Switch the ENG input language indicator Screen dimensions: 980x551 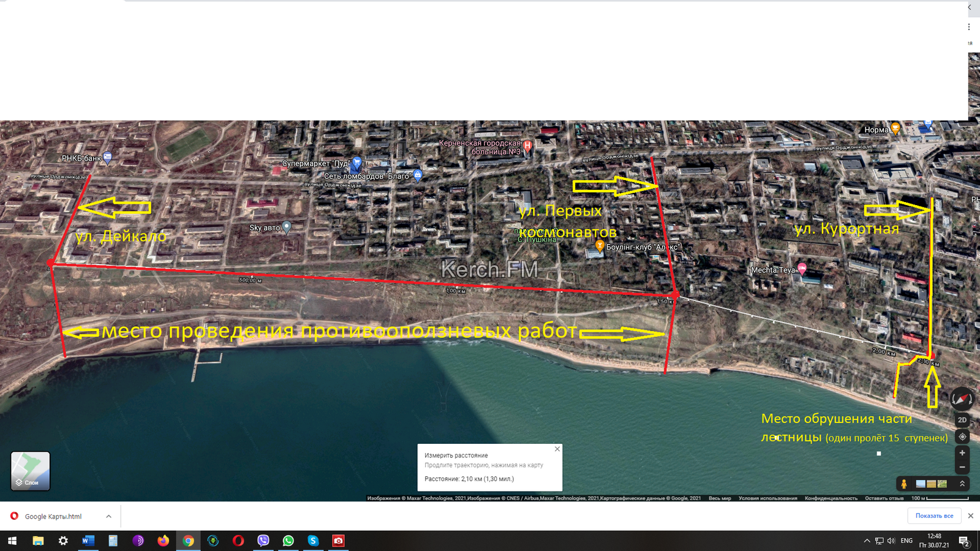[907, 541]
